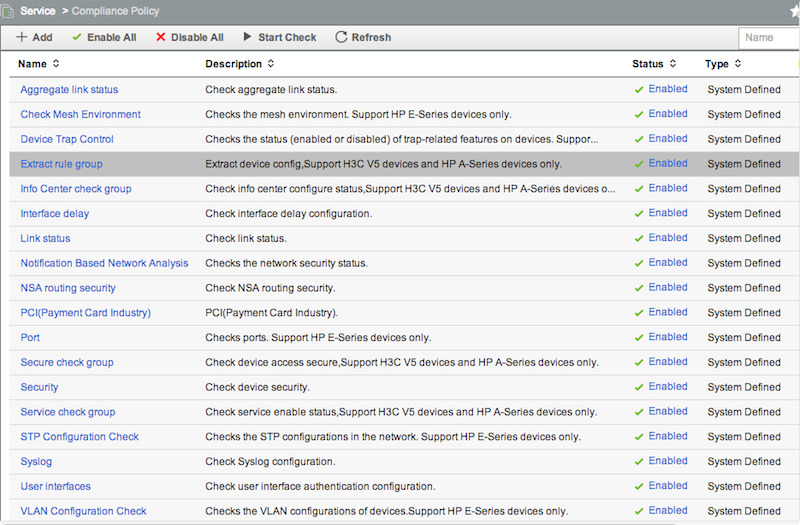Click green checkmark of Aggregate link status row
Screen dimensions: 800x525
[x=639, y=90]
